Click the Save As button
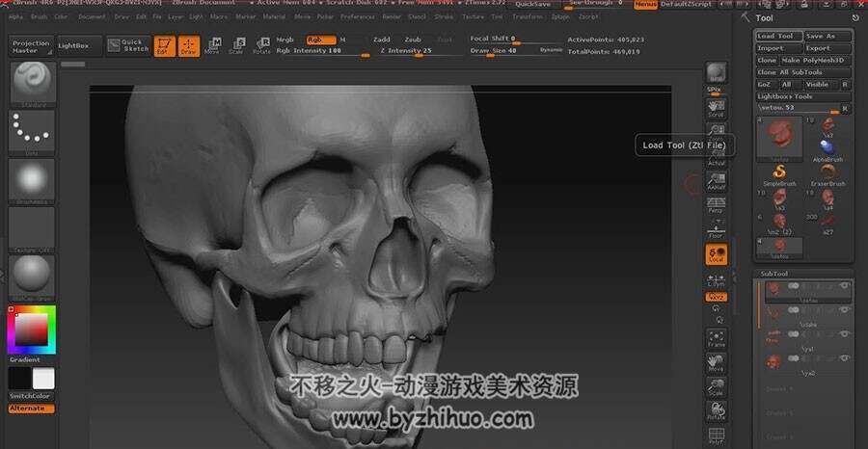The width and height of the screenshot is (868, 449). click(827, 36)
